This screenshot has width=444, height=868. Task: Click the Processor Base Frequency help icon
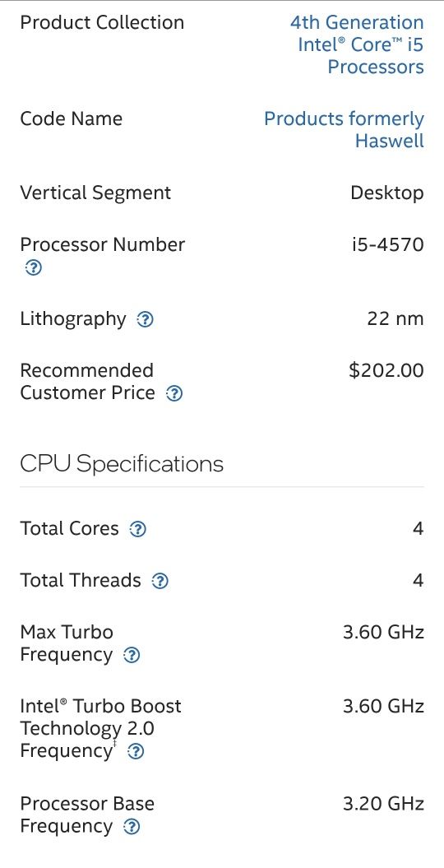[131, 827]
